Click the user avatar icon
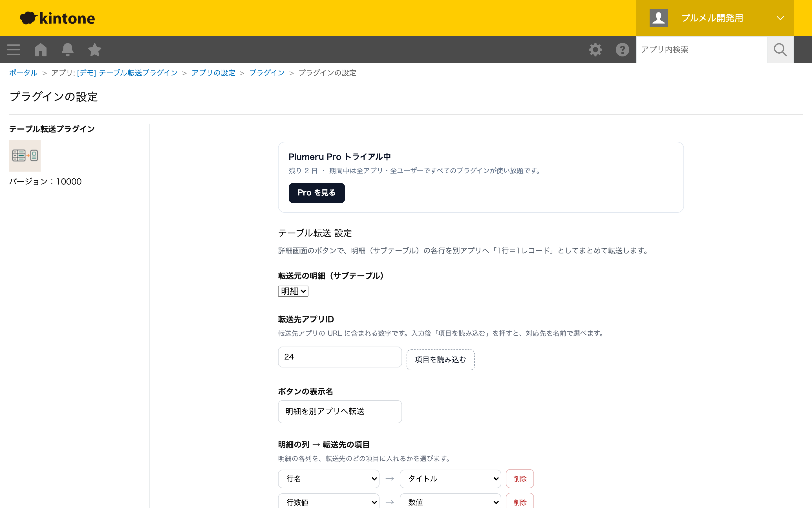 (658, 18)
